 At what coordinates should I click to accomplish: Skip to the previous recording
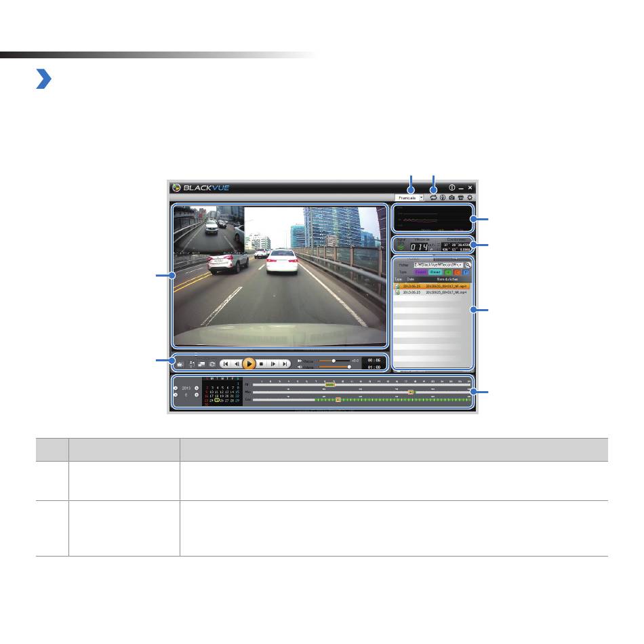[x=225, y=364]
